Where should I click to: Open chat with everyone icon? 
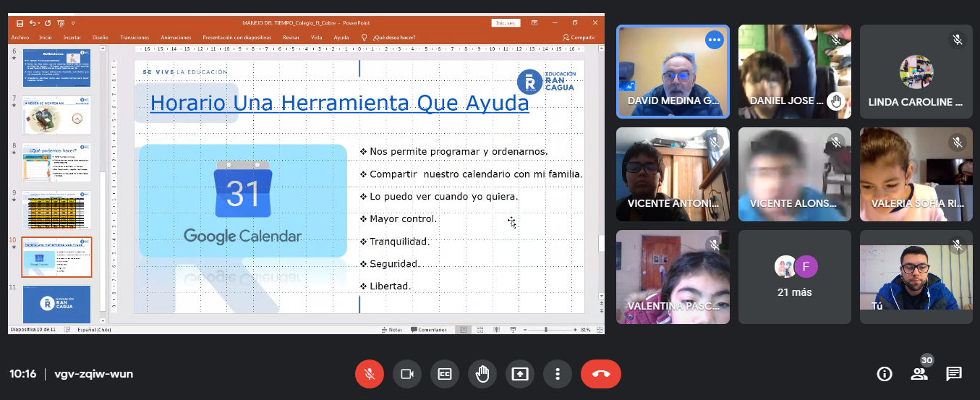point(954,374)
